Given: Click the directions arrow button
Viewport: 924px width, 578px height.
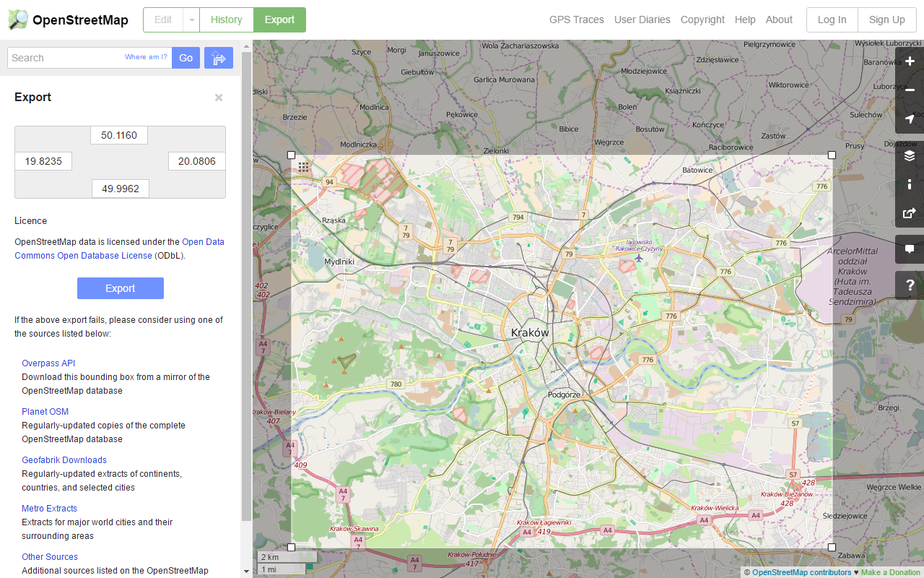Looking at the screenshot, I should tap(219, 58).
